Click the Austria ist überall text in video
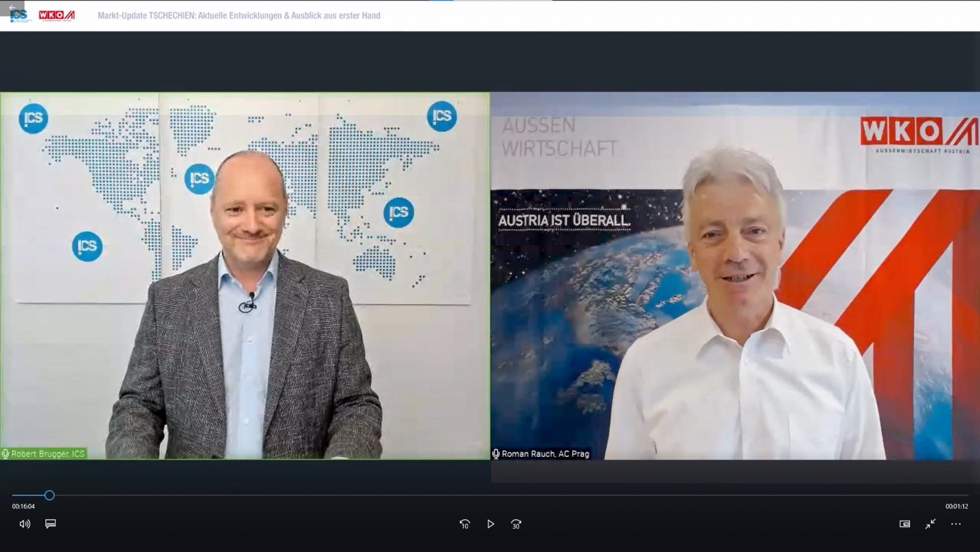980x552 pixels. coord(563,221)
